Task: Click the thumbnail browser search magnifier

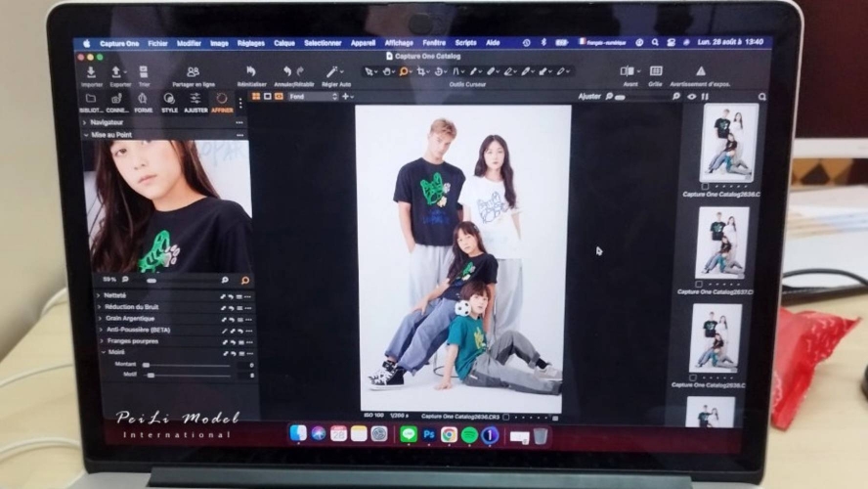Action: click(762, 97)
